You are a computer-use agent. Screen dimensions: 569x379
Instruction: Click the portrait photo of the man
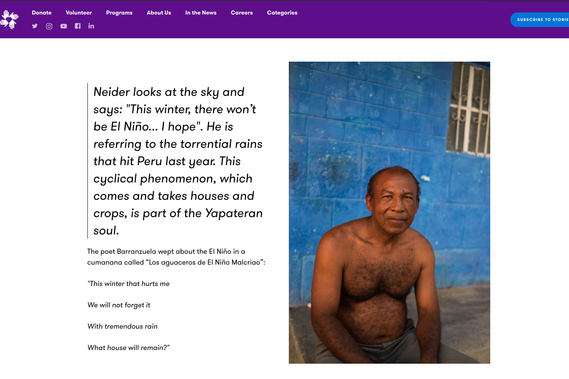pyautogui.click(x=389, y=213)
